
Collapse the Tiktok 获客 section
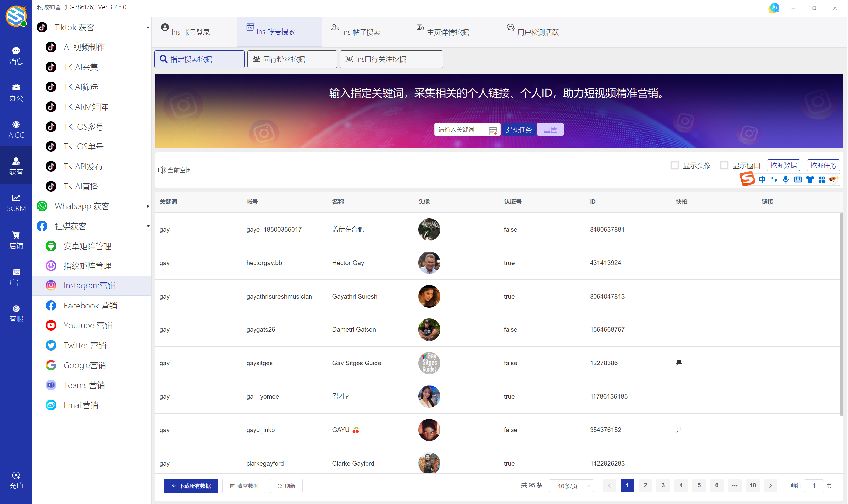point(148,27)
